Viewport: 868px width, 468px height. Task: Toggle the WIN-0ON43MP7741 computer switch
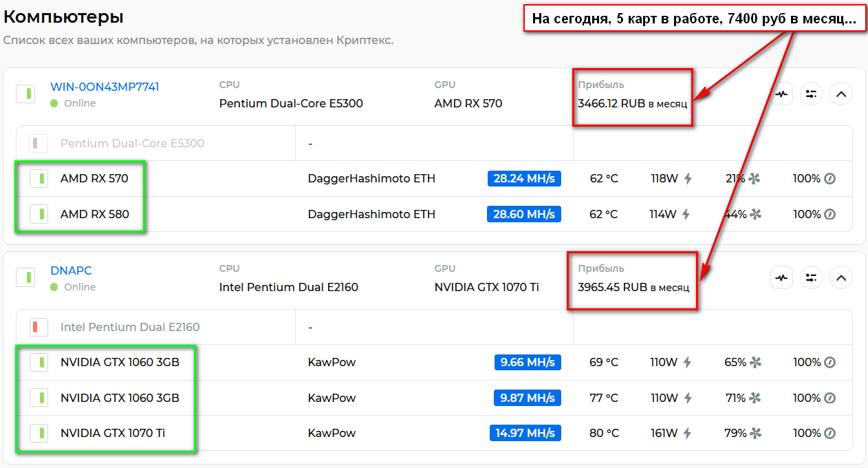26,94
